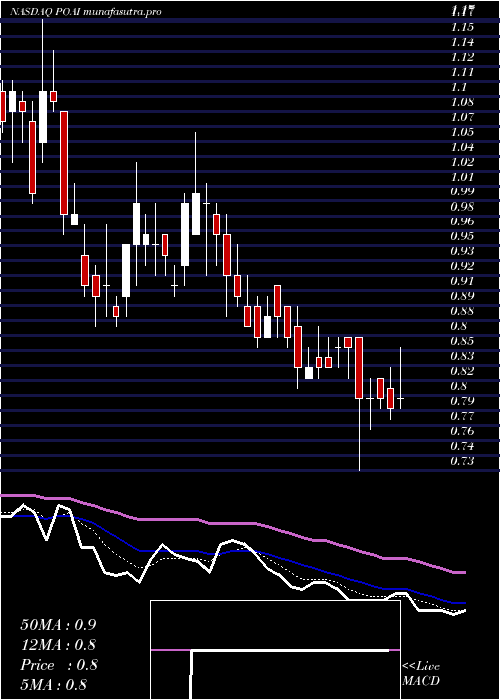Image resolution: width=500 pixels, height=700 pixels.
Task: Select the 0.99 price axis label
Action: click(462, 192)
